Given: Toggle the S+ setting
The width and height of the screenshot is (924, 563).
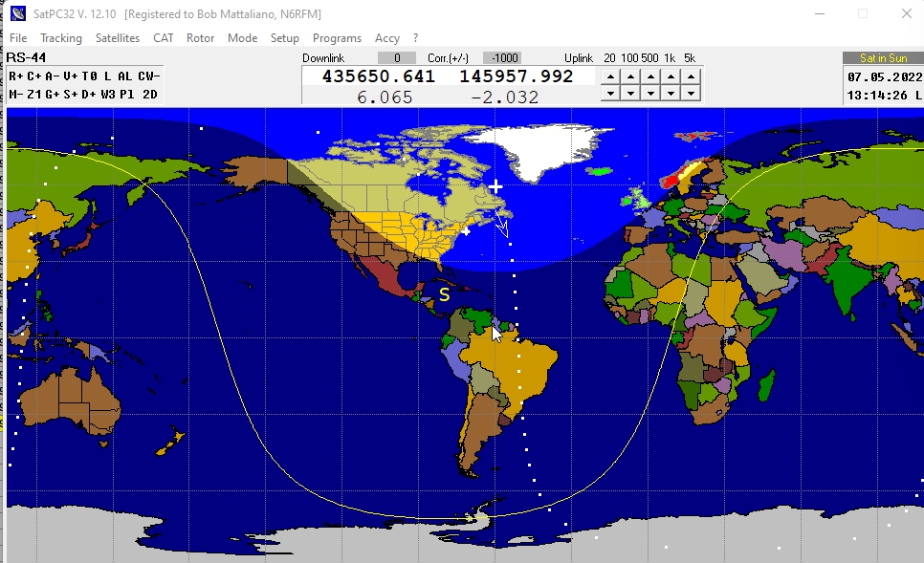Looking at the screenshot, I should coord(70,95).
